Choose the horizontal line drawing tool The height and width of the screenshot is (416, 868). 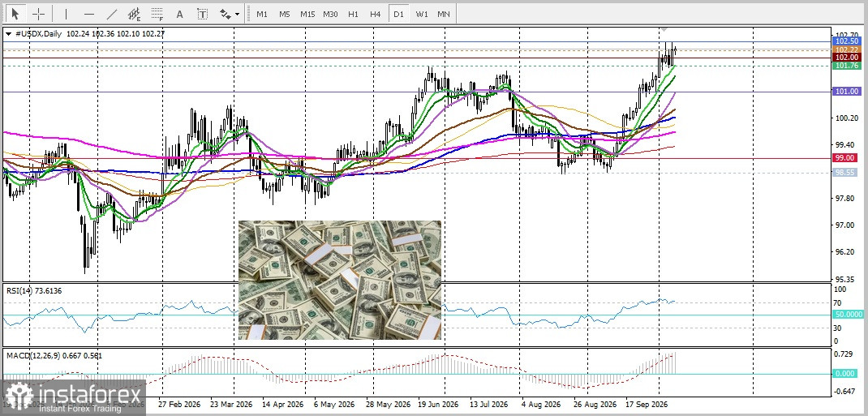pos(89,14)
